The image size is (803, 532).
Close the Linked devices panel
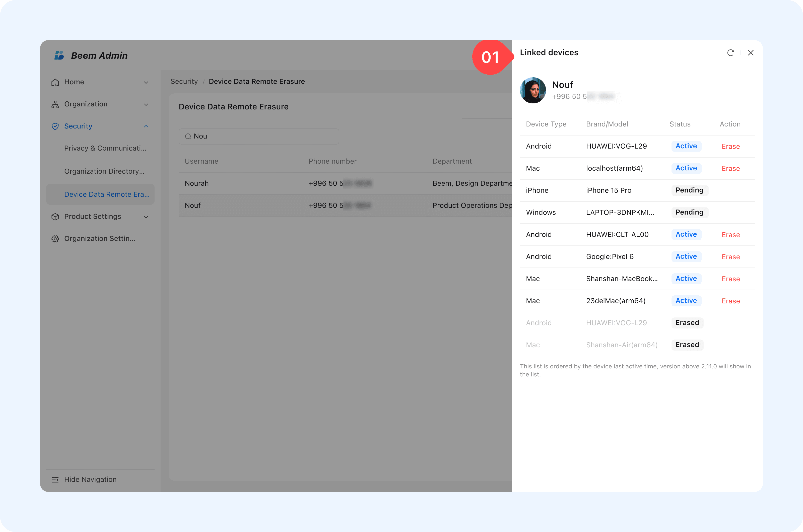750,53
